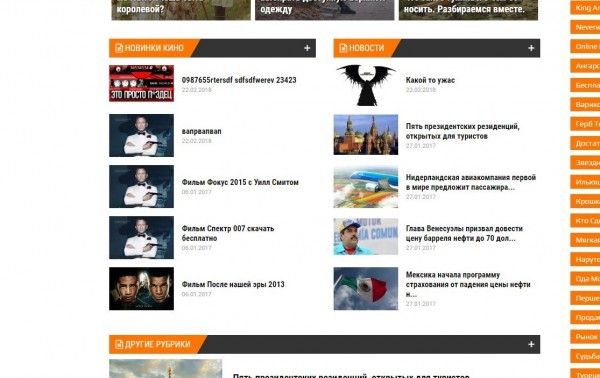Screen dimensions: 600x378
Task: Click the document icon beside Новости
Action: (x=343, y=48)
